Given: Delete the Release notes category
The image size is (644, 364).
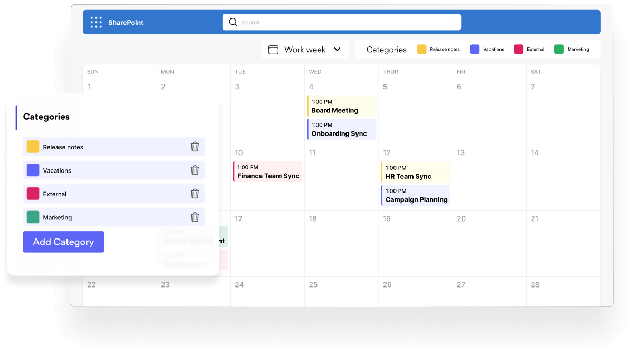Looking at the screenshot, I should (x=195, y=147).
